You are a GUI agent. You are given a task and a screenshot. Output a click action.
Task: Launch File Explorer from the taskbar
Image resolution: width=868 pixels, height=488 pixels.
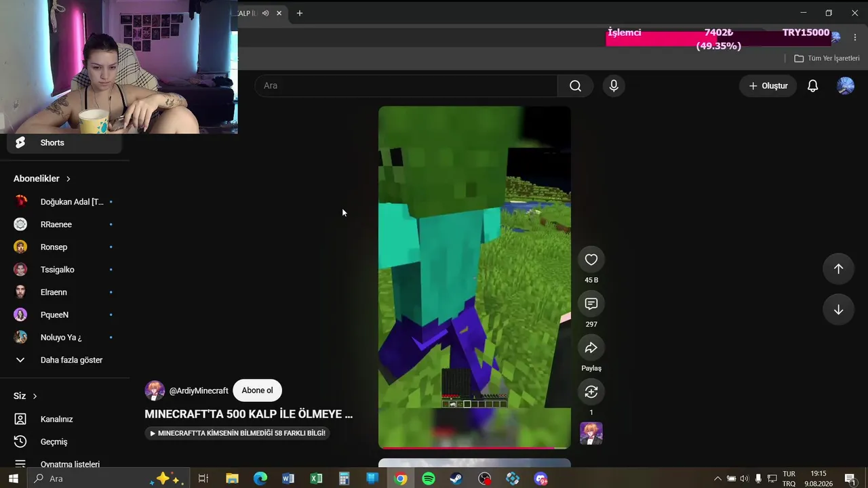point(232,479)
